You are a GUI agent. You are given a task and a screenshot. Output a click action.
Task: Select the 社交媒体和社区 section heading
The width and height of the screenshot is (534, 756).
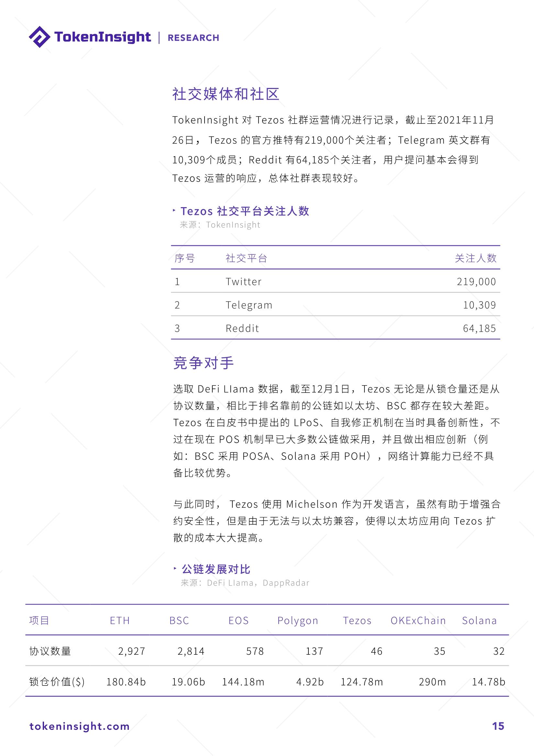pyautogui.click(x=226, y=94)
